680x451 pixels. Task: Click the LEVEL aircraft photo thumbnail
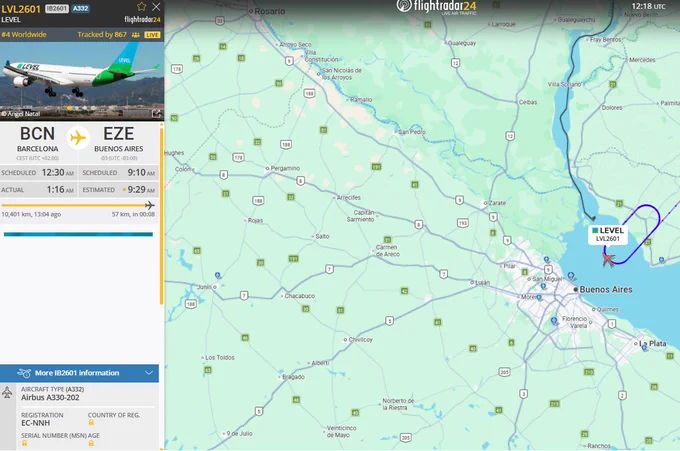click(82, 82)
